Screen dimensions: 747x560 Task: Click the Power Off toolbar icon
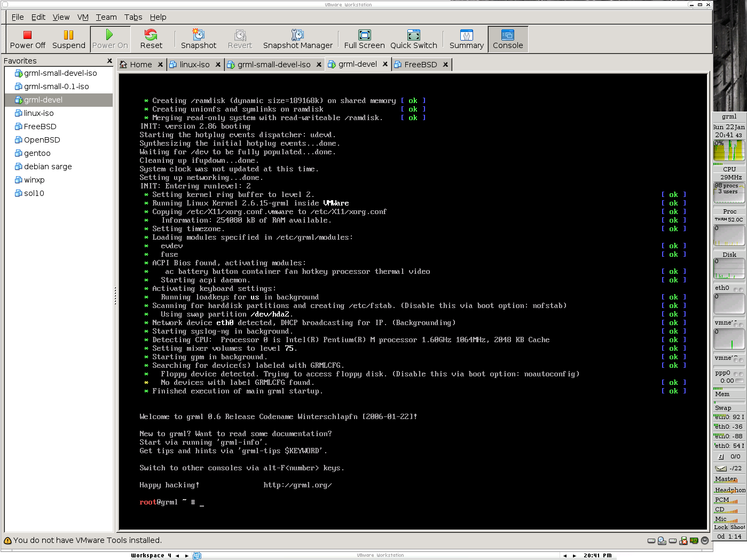[28, 35]
